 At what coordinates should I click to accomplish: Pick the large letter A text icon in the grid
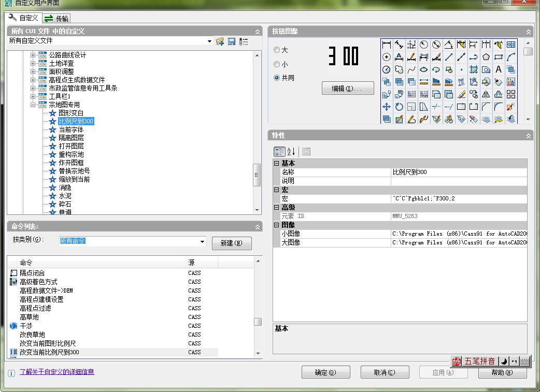click(499, 69)
